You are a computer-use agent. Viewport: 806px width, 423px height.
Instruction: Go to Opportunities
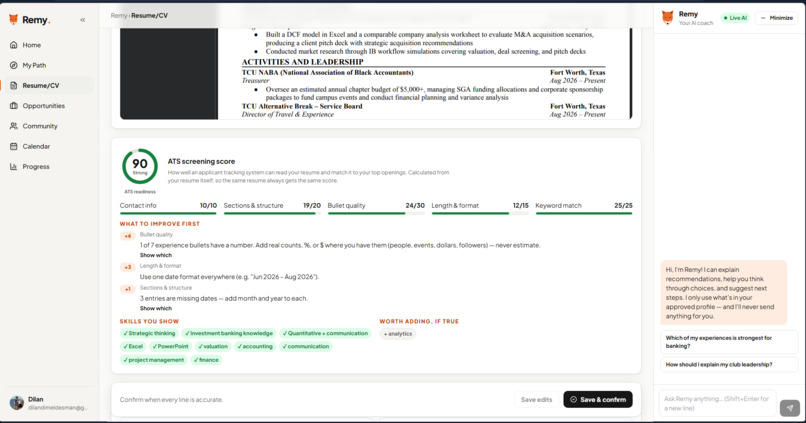pos(48,105)
